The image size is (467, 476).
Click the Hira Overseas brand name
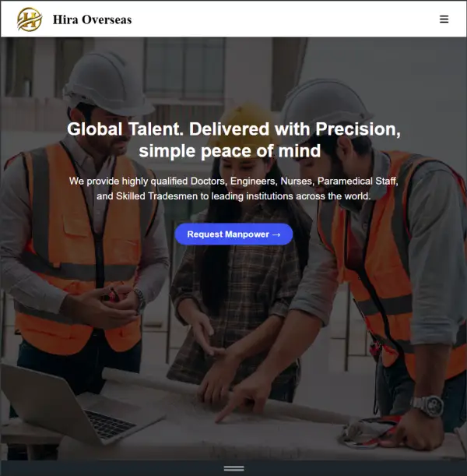coord(92,19)
